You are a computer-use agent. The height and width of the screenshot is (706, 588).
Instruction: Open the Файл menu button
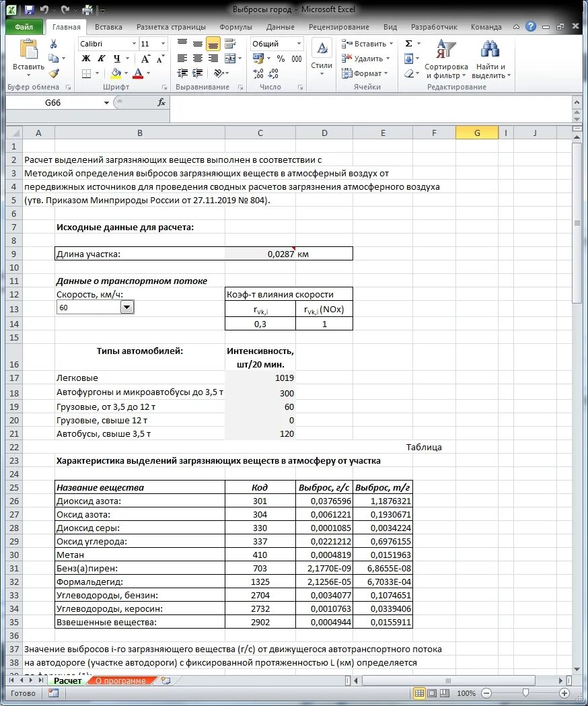[x=24, y=27]
